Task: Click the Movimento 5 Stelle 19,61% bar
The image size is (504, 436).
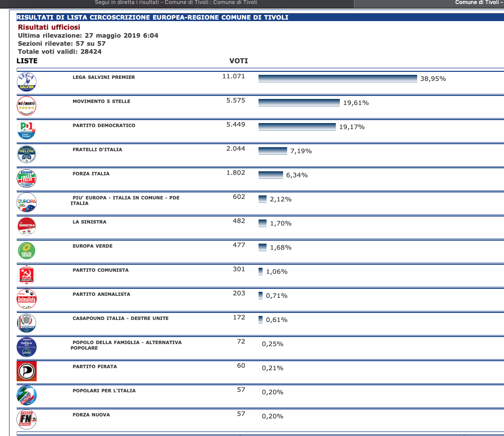Action: tap(299, 102)
